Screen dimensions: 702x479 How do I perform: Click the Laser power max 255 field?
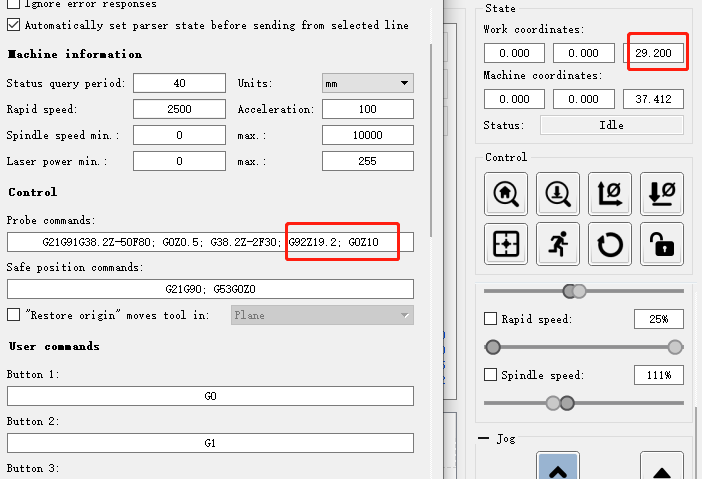pyautogui.click(x=368, y=161)
